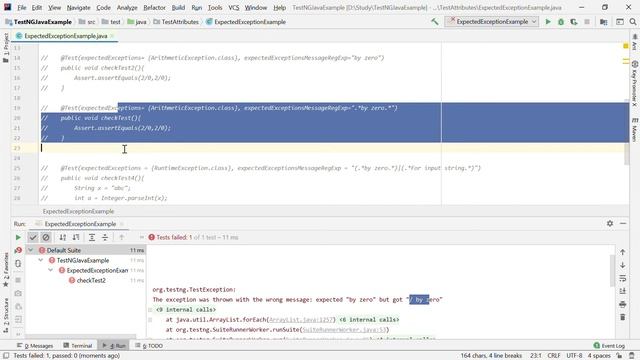This screenshot has width=640, height=360.
Task: Open the Project tool window sidebar tab
Action: pyautogui.click(x=6, y=48)
